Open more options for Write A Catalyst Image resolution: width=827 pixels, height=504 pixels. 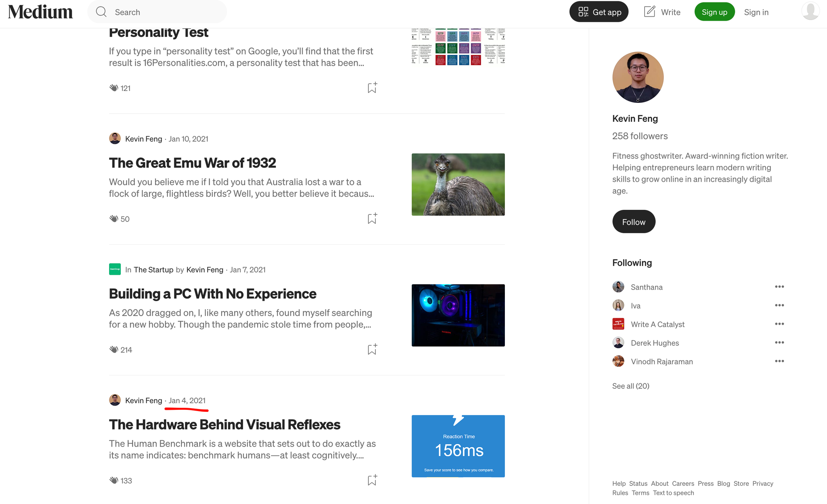tap(779, 324)
